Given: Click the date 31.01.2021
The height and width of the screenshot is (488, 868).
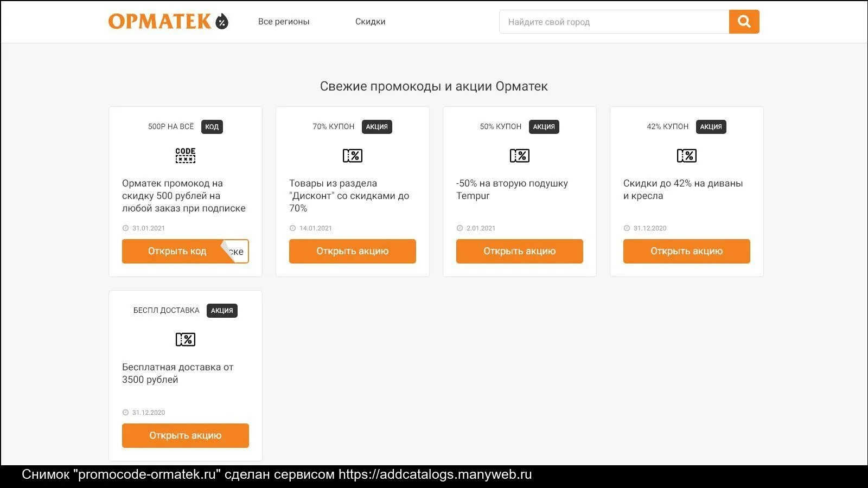Looking at the screenshot, I should click(149, 228).
